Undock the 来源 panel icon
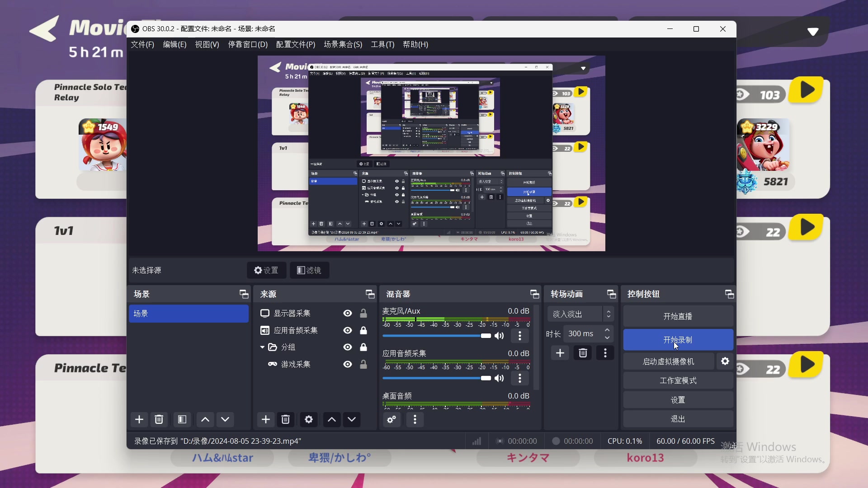Screen dimensions: 868x488 click(x=370, y=294)
